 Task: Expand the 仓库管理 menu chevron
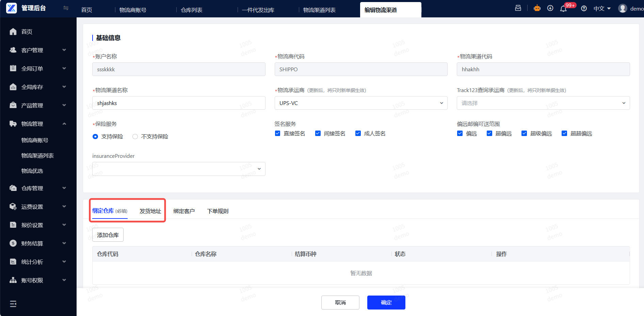pyautogui.click(x=64, y=188)
